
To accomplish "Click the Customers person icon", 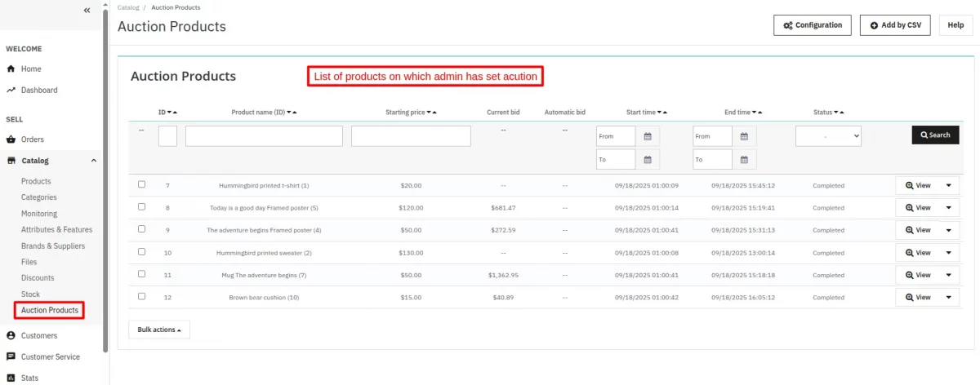I will (11, 335).
